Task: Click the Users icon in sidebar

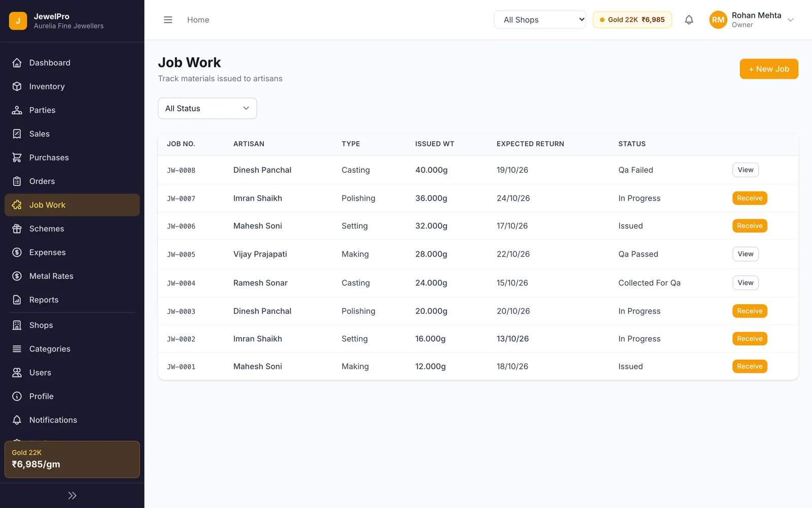Action: pos(17,372)
